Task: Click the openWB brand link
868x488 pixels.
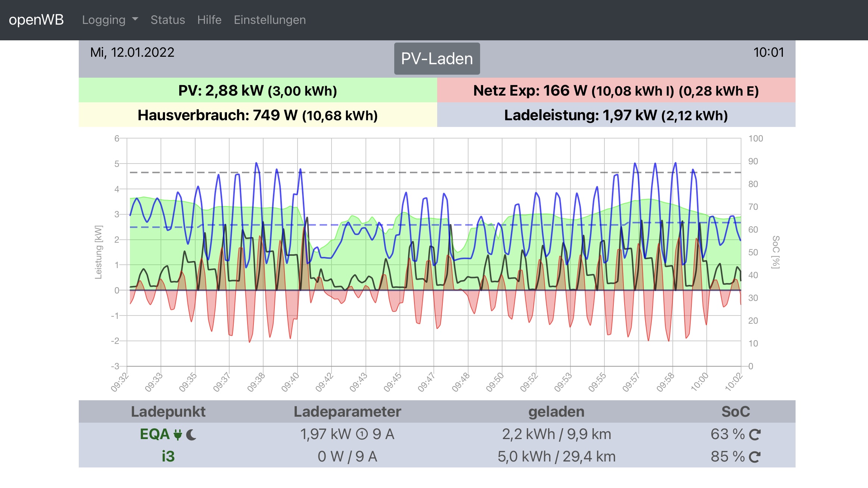Action: [36, 20]
